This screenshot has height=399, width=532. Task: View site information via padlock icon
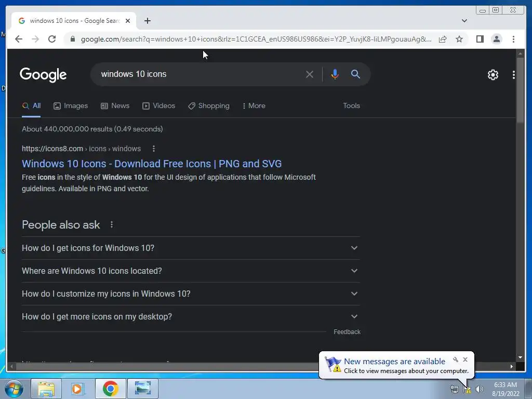click(x=72, y=39)
